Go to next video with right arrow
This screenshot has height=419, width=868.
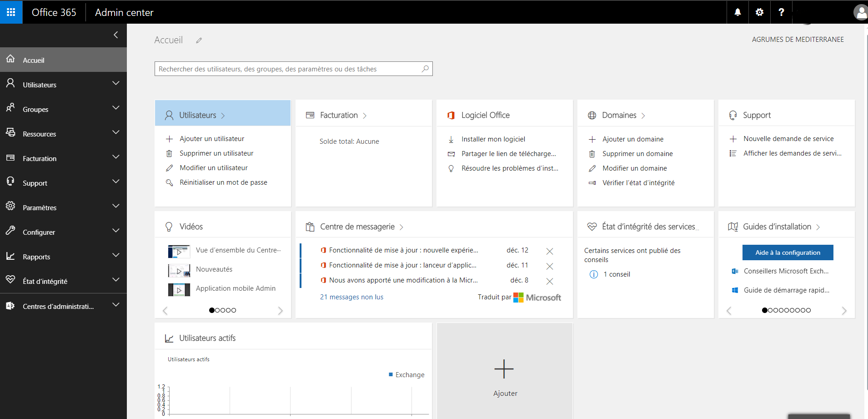[x=280, y=311]
